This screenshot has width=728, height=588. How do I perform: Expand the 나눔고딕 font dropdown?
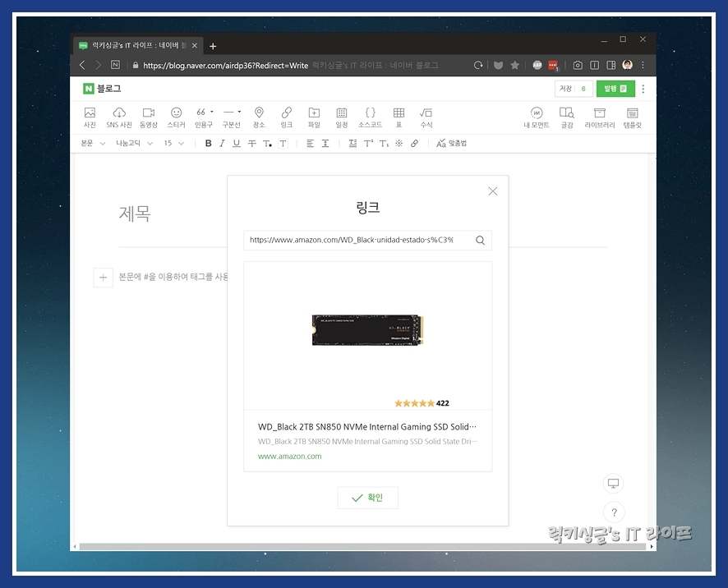point(134,144)
